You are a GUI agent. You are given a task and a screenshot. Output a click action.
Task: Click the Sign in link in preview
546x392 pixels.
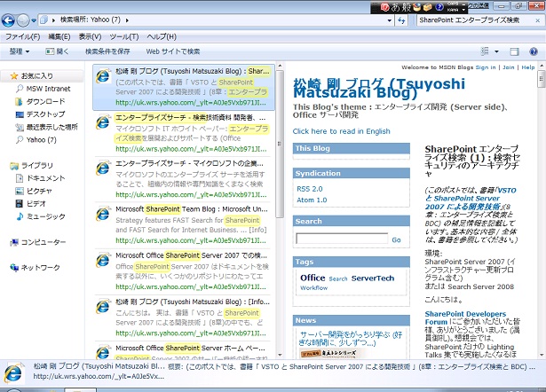[486, 67]
